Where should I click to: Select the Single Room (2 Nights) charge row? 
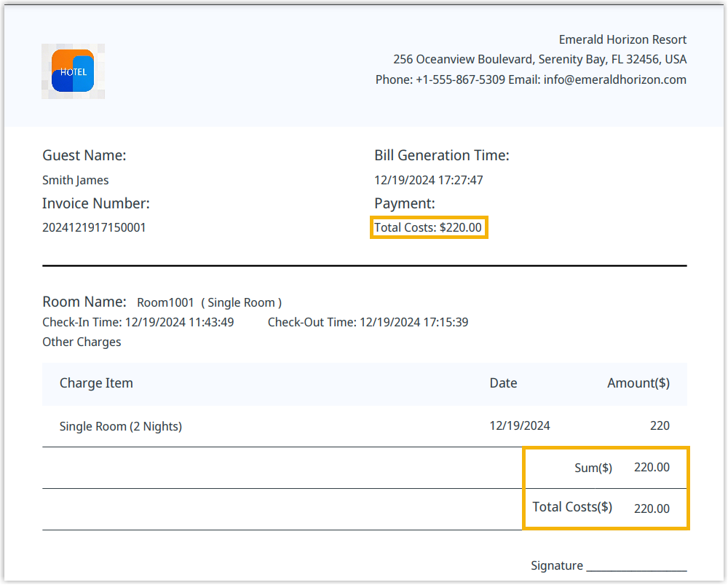click(121, 426)
